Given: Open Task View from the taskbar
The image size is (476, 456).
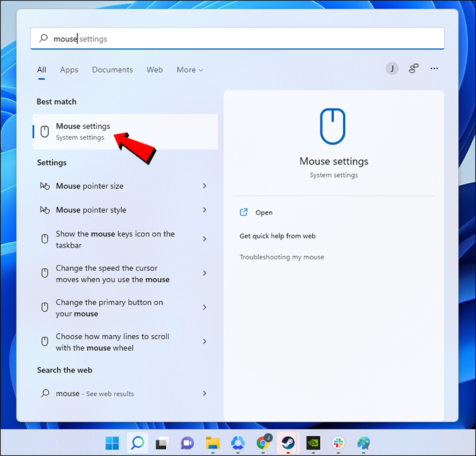Looking at the screenshot, I should (x=162, y=443).
